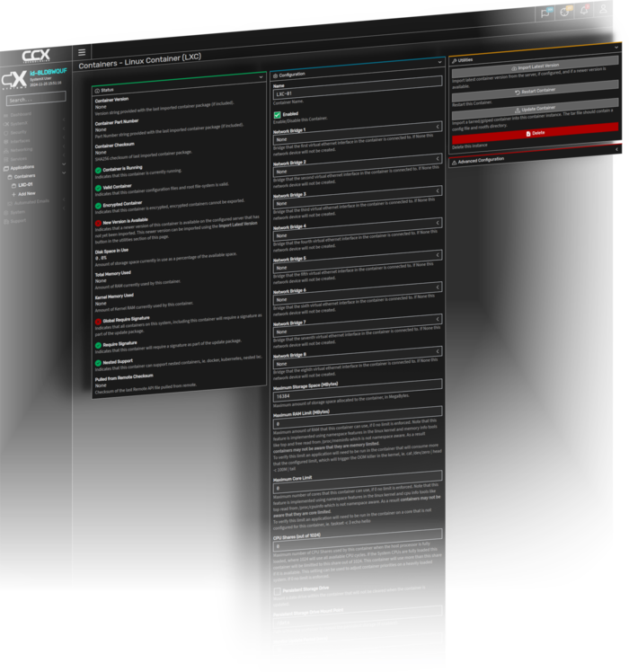The width and height of the screenshot is (629, 672).
Task: Open the notifications bell icon
Action: [x=584, y=10]
